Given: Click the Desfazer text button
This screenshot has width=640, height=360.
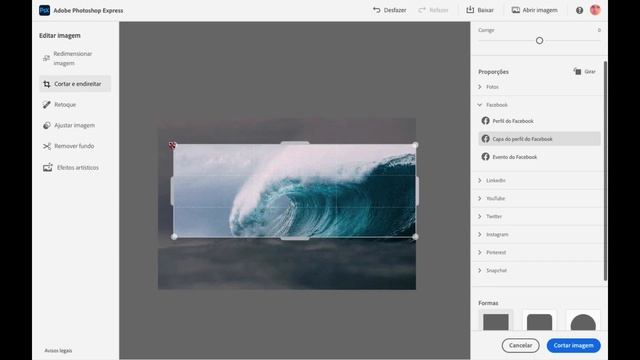Looking at the screenshot, I should click(x=395, y=10).
